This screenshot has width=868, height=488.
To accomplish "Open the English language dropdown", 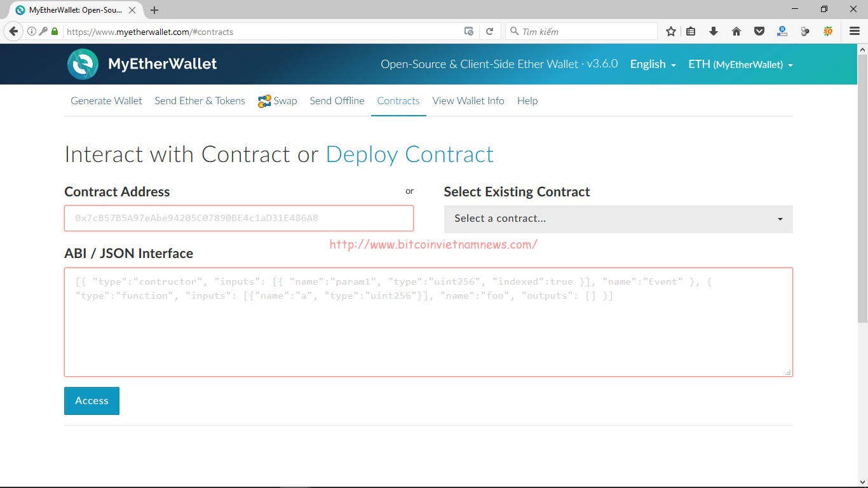I will [x=653, y=64].
